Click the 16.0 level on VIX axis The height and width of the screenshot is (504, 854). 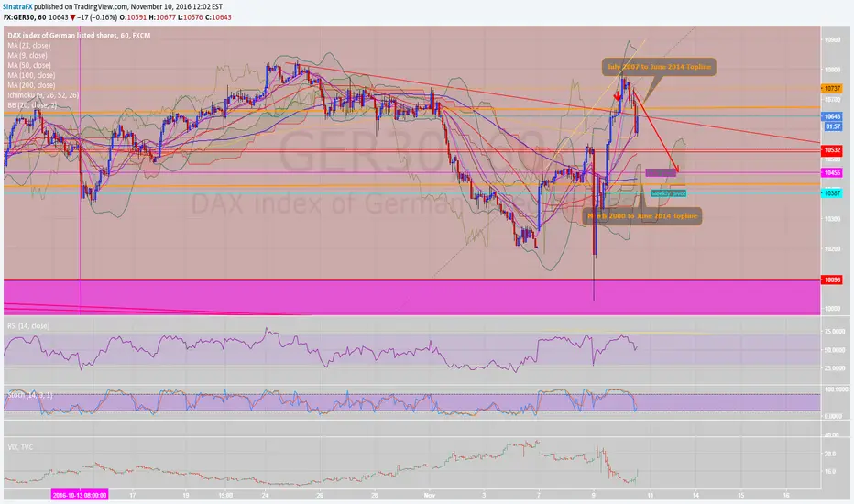click(830, 471)
